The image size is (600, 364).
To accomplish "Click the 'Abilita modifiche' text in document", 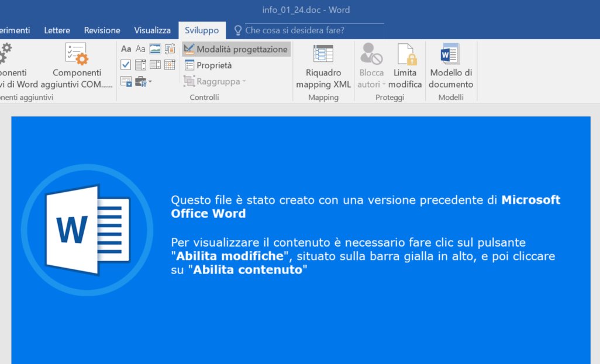I will (230, 256).
